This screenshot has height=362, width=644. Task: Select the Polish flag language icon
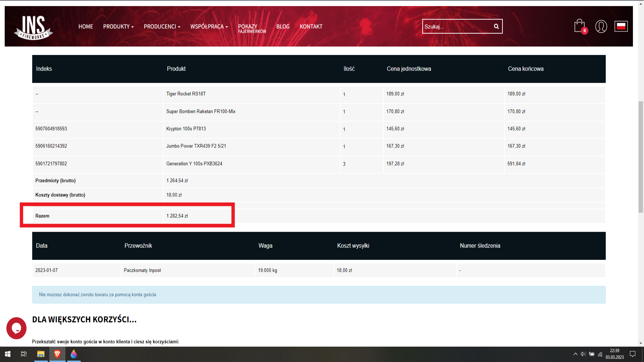621,26
